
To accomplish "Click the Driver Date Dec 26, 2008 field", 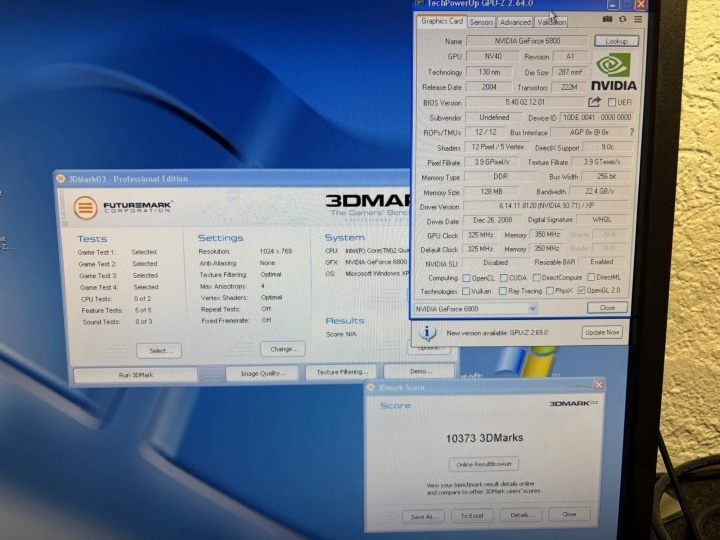I will pyautogui.click(x=492, y=220).
